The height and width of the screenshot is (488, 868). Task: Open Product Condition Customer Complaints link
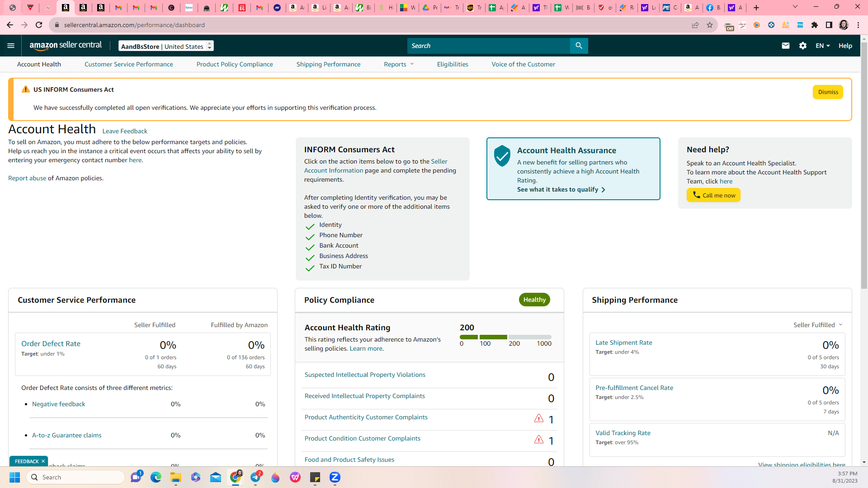pyautogui.click(x=363, y=438)
